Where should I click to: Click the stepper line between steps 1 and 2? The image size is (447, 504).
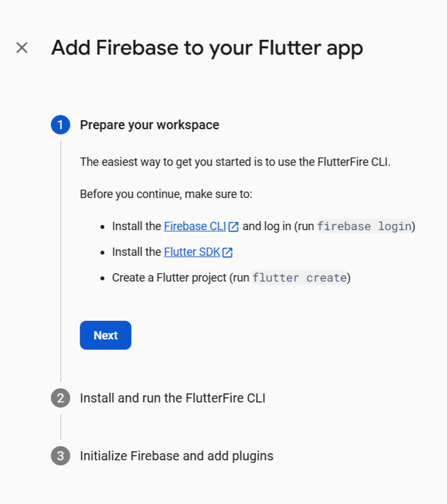click(61, 257)
